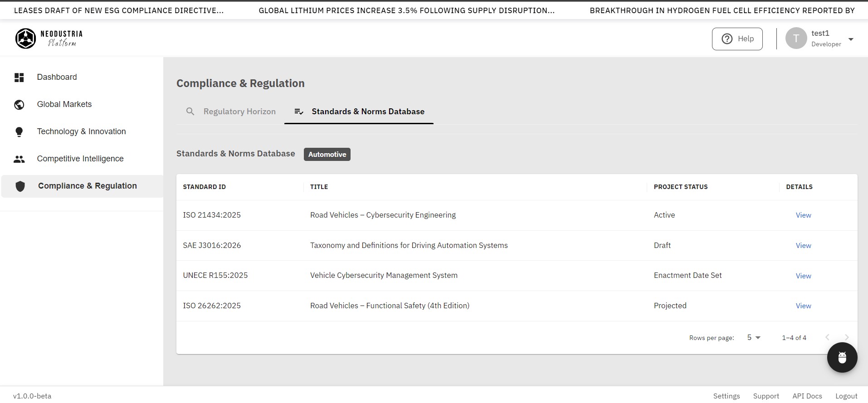Image resolution: width=868 pixels, height=403 pixels.
Task: Click the Technology & Innovation lightbulb icon
Action: click(x=19, y=132)
